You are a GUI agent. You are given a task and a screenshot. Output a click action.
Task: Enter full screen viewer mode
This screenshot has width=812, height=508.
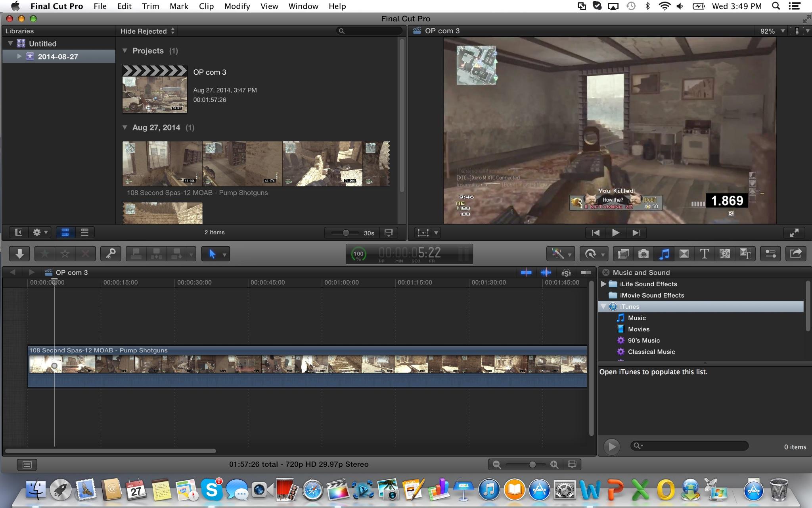coord(794,233)
